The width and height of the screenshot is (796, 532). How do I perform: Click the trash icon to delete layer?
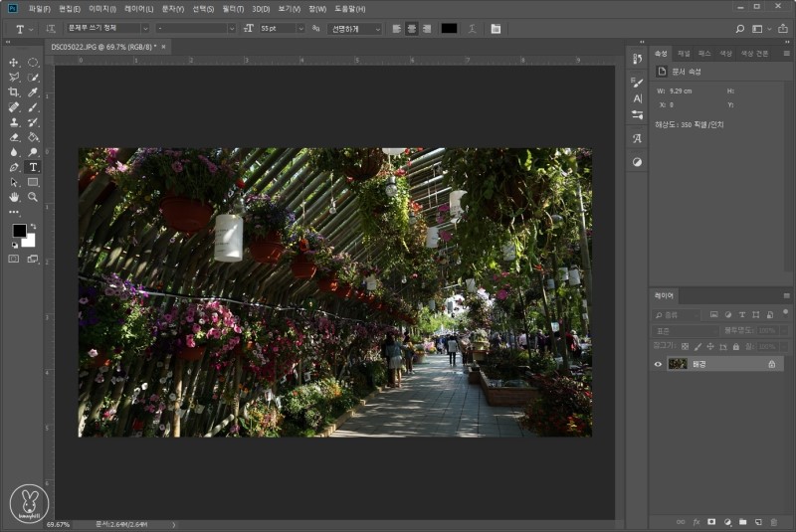[773, 521]
